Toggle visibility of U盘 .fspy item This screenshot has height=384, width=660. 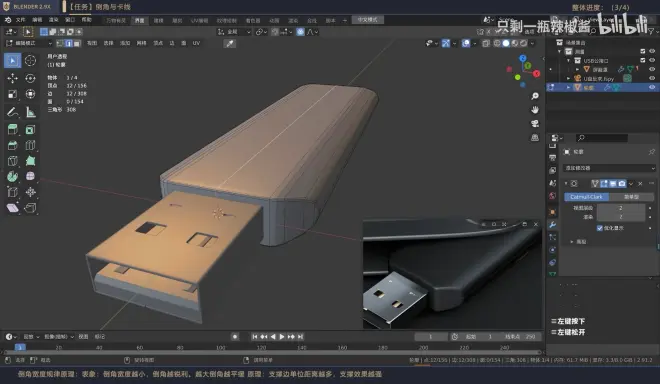[652, 78]
